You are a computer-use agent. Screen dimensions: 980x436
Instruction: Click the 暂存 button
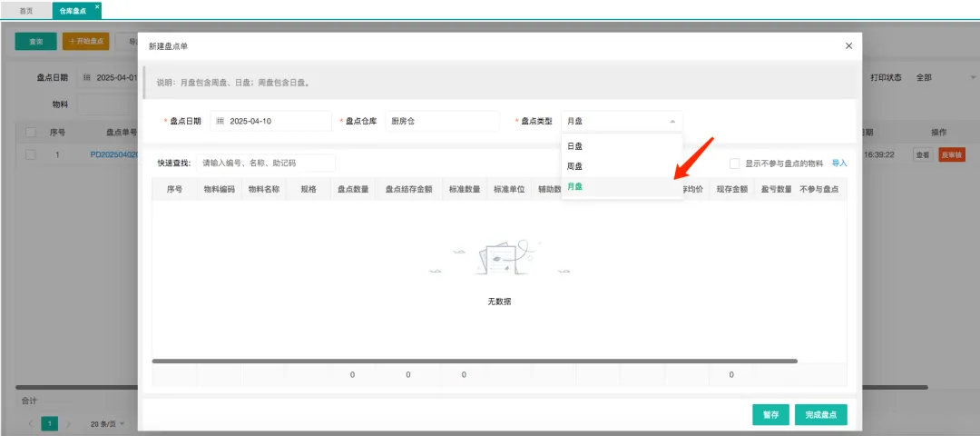pyautogui.click(x=770, y=415)
